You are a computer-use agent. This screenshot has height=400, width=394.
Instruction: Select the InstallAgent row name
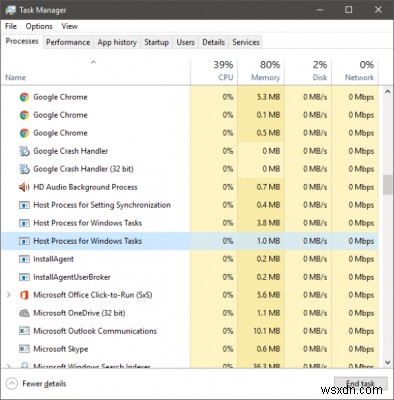tap(53, 259)
